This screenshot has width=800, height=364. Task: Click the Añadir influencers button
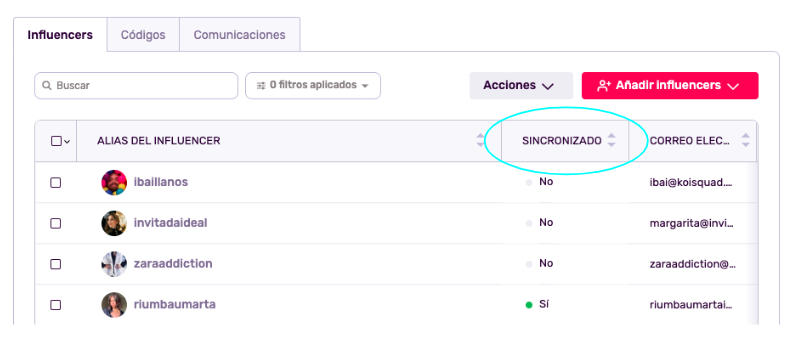(x=670, y=86)
